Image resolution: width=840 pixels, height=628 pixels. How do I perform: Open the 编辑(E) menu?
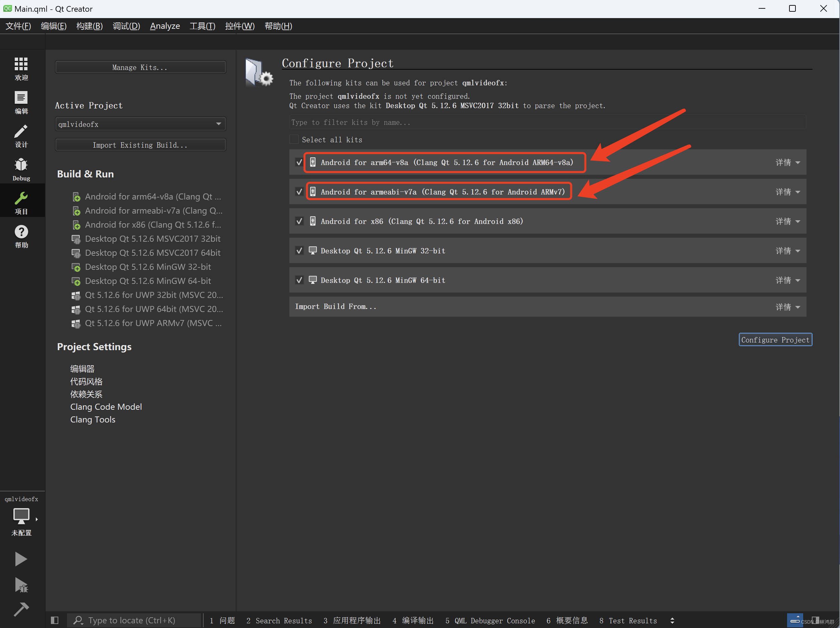click(x=54, y=26)
